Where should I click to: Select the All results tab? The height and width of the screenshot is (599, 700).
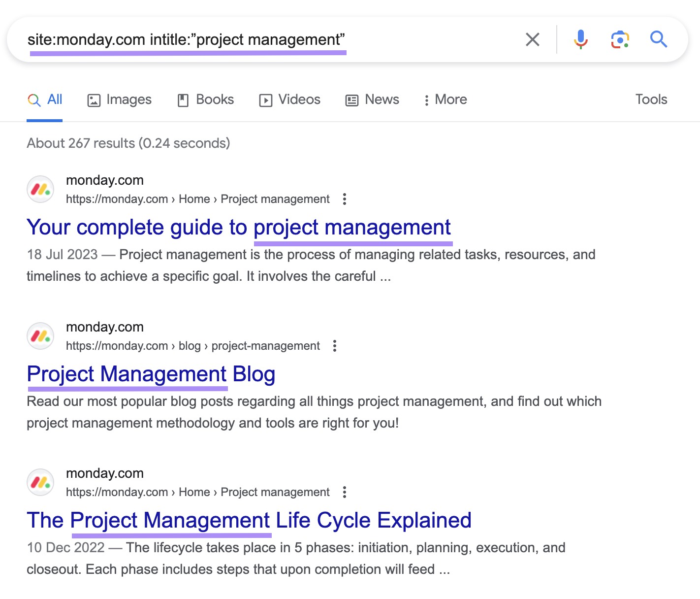[45, 100]
